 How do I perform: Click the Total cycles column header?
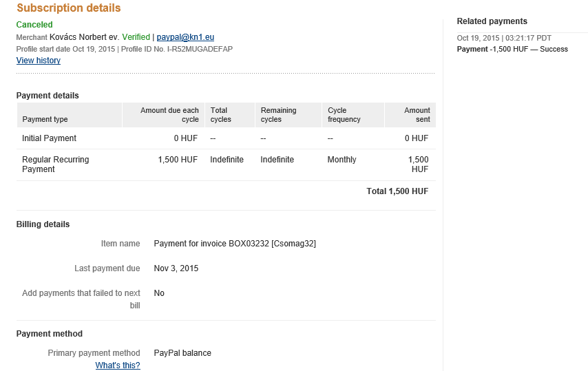pyautogui.click(x=220, y=115)
